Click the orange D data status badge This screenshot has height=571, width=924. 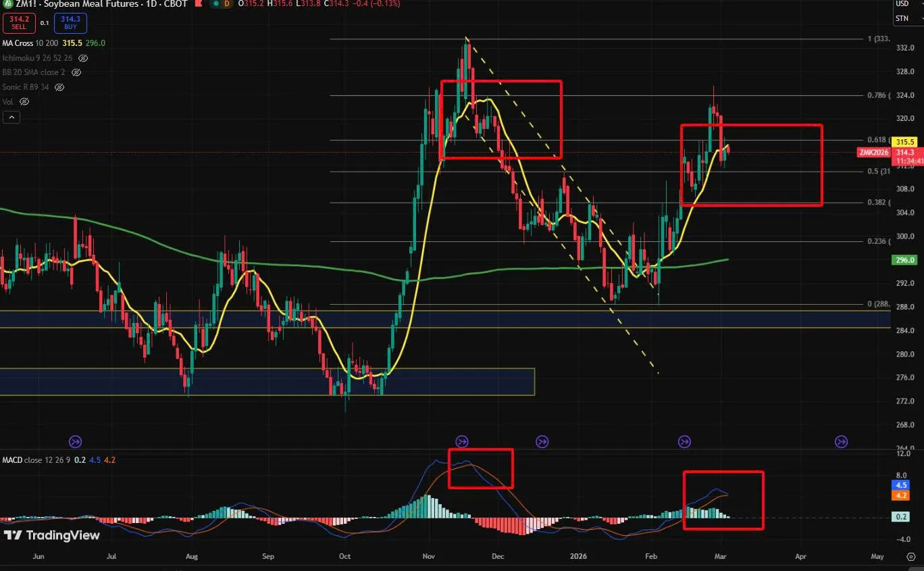click(x=226, y=3)
